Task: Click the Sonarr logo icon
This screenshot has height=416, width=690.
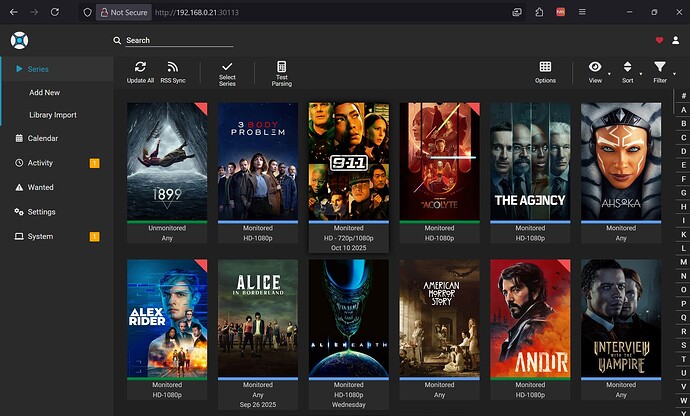Action: [19, 40]
